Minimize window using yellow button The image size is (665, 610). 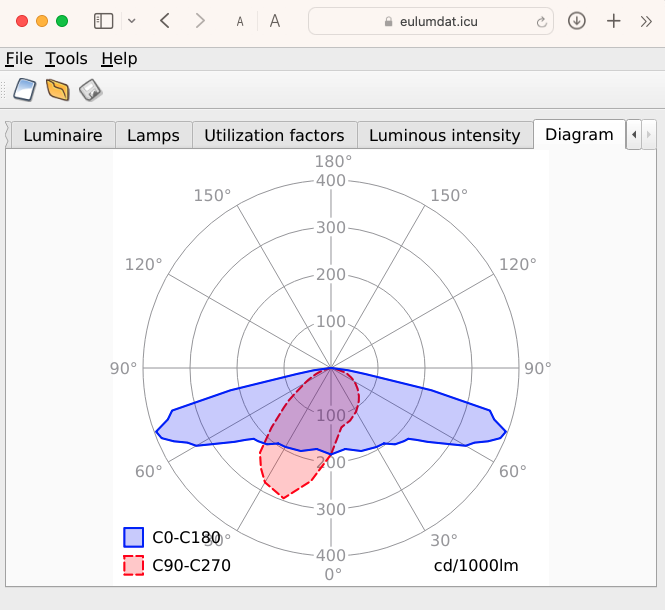[x=42, y=21]
